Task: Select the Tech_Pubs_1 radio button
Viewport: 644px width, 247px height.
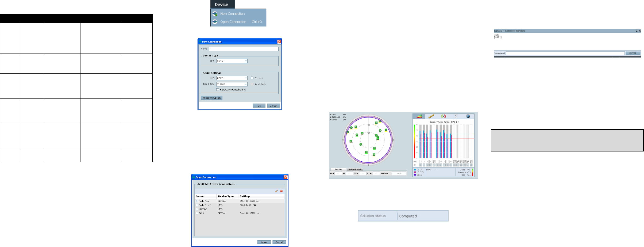Action: [x=197, y=205]
